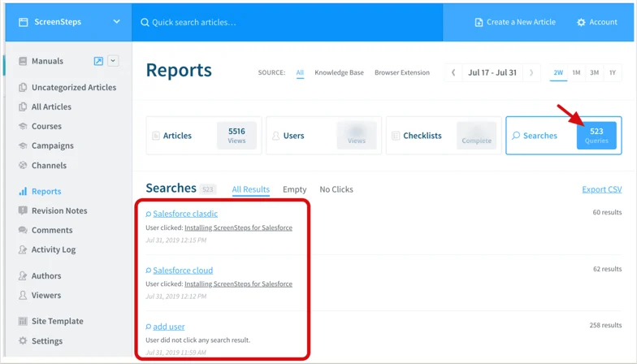Open the Articles report card
Viewport: 637px width, 364px height.
click(x=204, y=136)
